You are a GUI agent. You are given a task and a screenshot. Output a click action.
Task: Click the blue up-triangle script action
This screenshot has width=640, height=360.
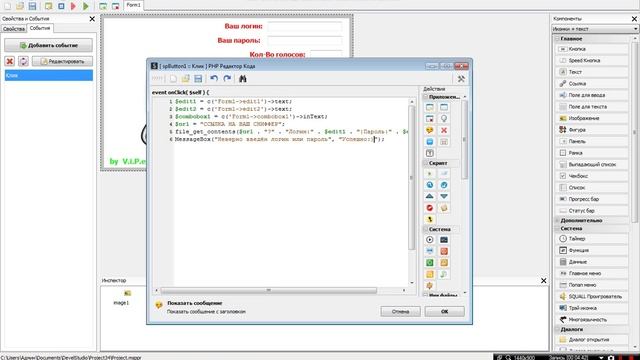point(429,196)
